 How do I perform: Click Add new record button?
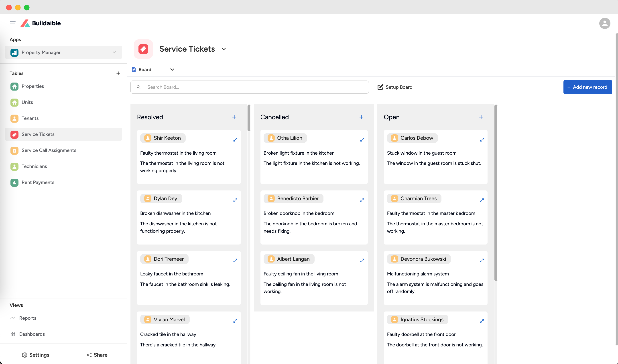point(587,87)
